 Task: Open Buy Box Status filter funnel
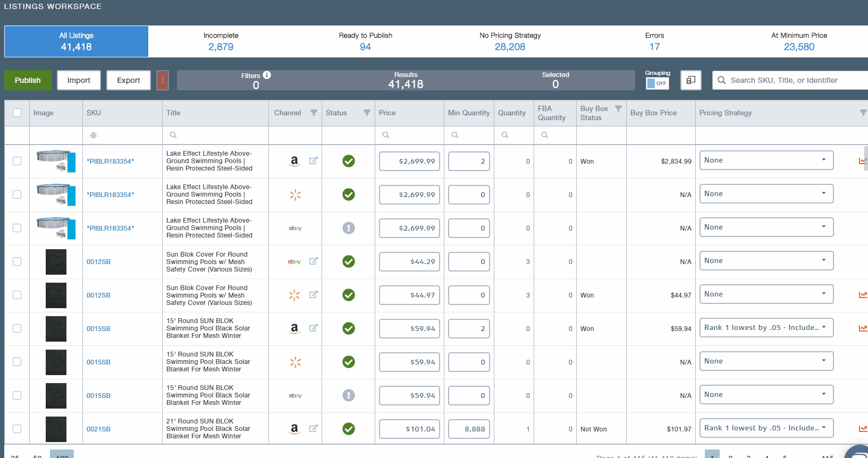pos(618,108)
